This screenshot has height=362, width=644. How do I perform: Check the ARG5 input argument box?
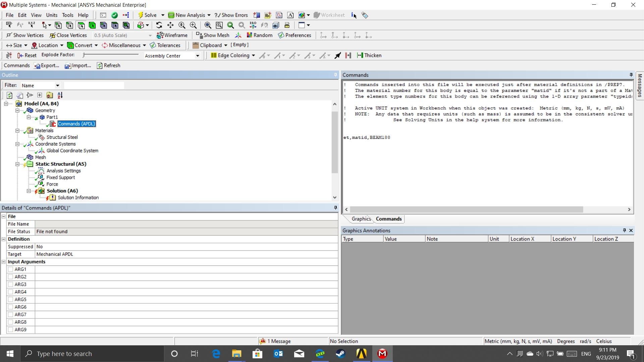click(10, 299)
